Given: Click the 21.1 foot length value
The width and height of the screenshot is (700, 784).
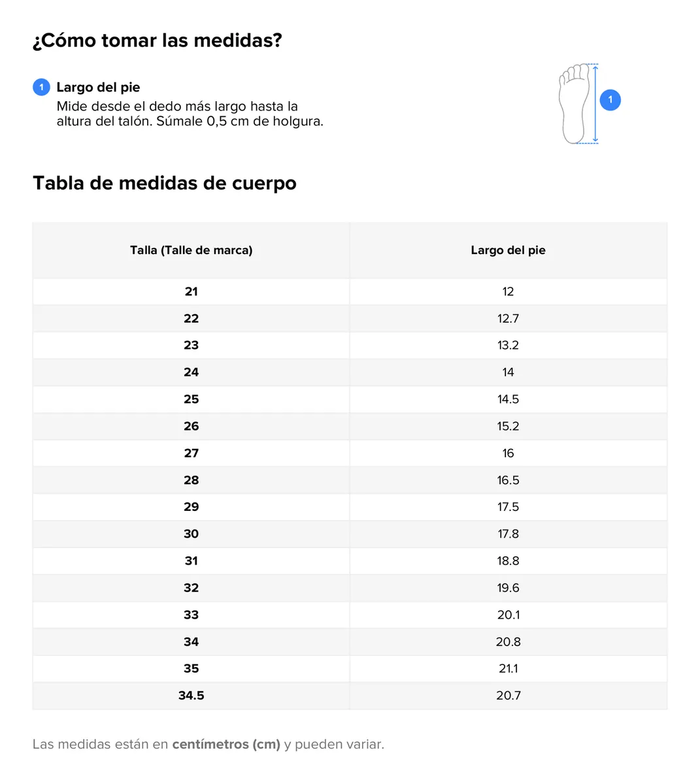Looking at the screenshot, I should pos(508,668).
